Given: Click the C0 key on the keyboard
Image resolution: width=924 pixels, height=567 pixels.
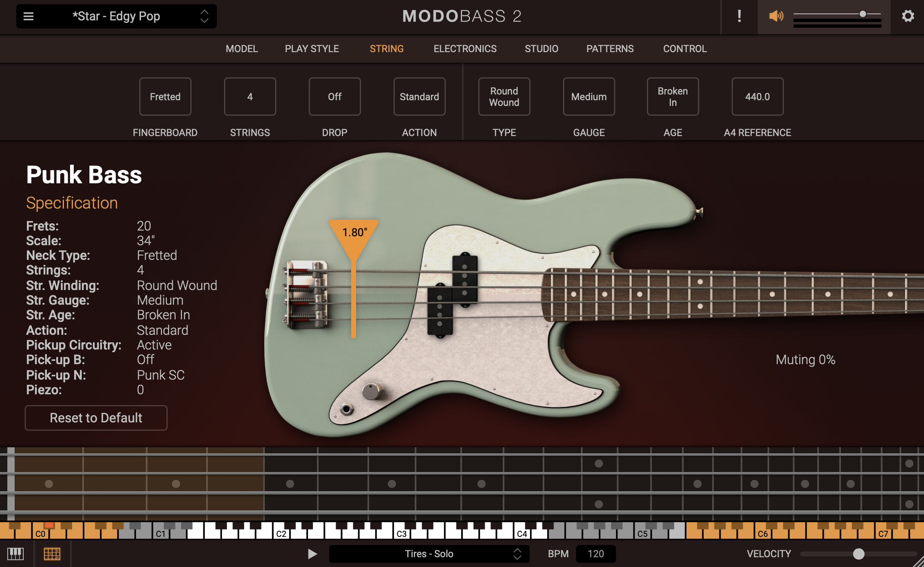Looking at the screenshot, I should [40, 533].
